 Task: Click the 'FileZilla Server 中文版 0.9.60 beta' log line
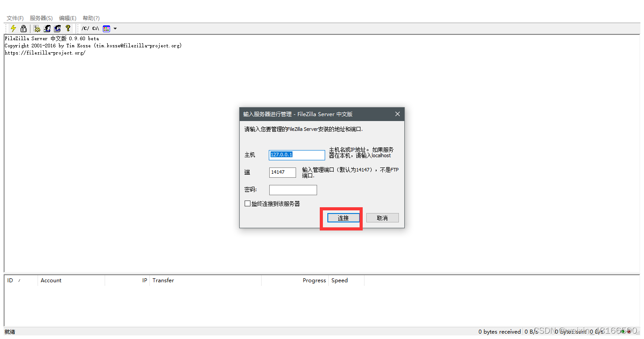pyautogui.click(x=52, y=38)
